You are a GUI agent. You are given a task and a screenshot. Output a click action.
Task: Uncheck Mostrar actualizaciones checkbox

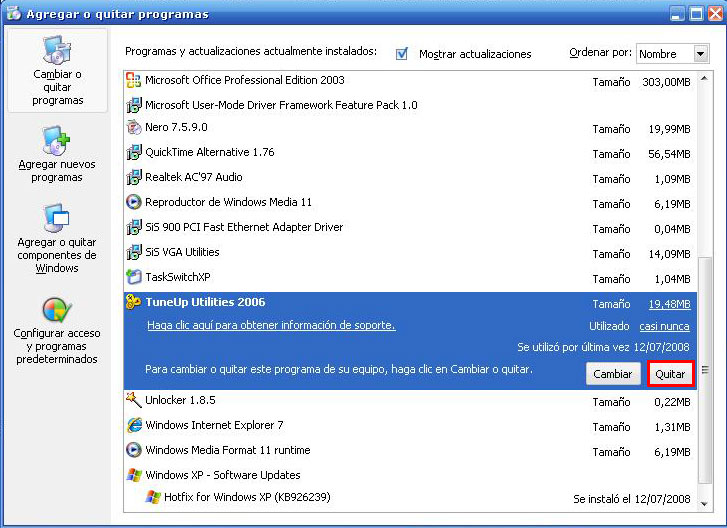[x=402, y=54]
